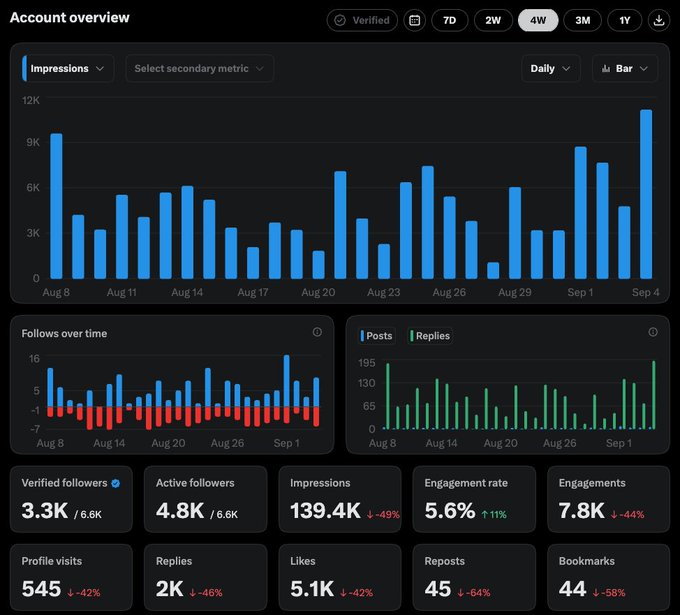Image resolution: width=680 pixels, height=615 pixels.
Task: Click info icon on Posts/Replies chart
Action: [653, 332]
